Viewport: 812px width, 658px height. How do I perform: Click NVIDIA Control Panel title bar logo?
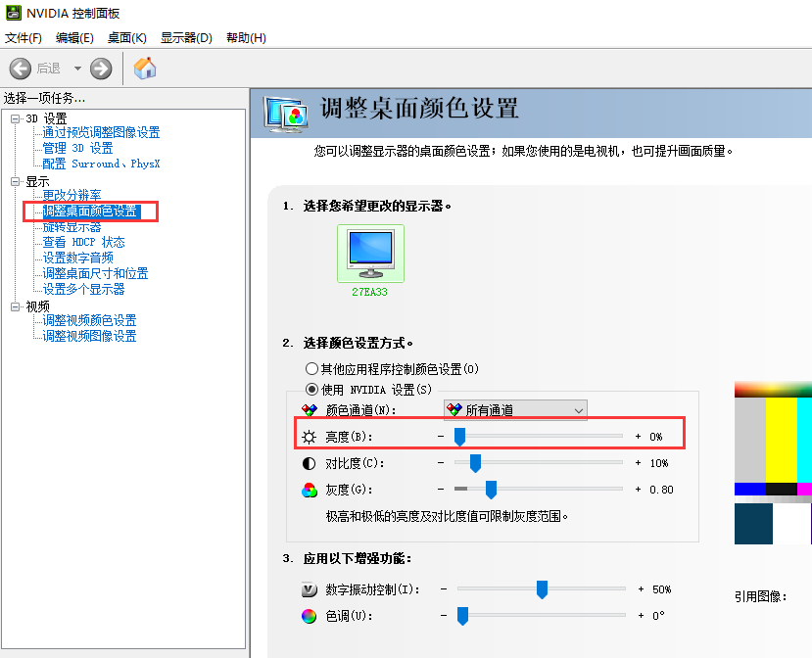[14, 13]
